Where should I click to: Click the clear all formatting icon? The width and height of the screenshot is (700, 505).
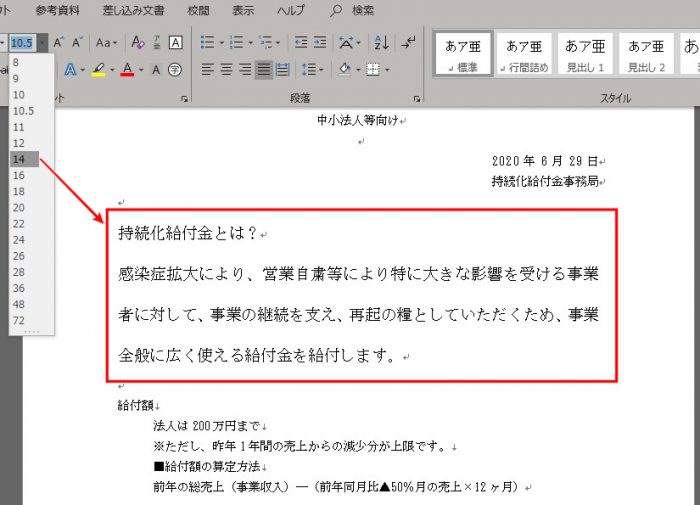[138, 43]
